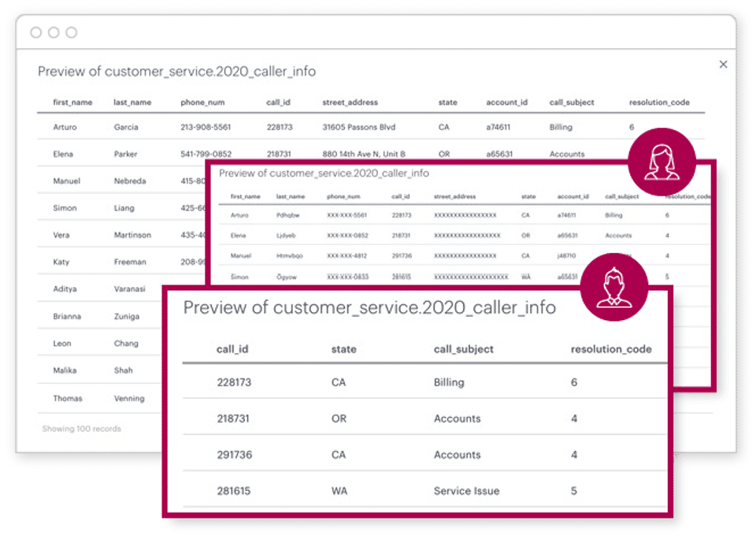Click masked last name 'Pdhqbw' in middle panel
The width and height of the screenshot is (756, 536).
[x=288, y=215]
